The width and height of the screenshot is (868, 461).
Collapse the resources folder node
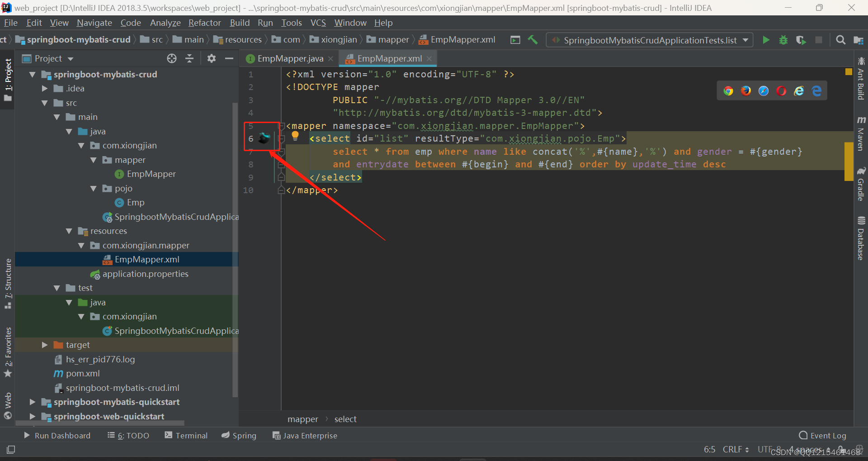[69, 231]
